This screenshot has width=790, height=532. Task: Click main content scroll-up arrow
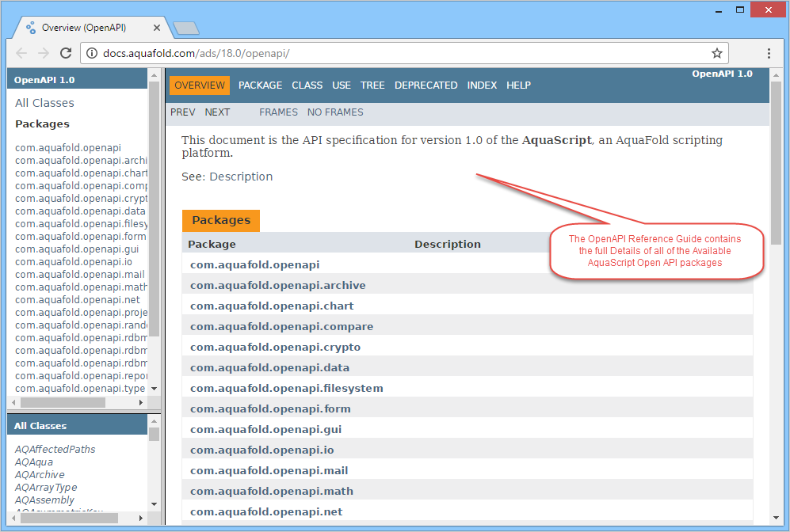click(776, 75)
